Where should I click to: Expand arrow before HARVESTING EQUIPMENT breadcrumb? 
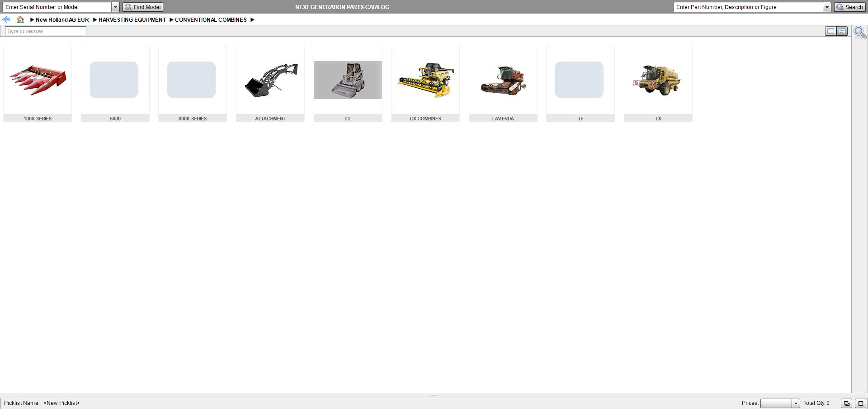pyautogui.click(x=95, y=20)
